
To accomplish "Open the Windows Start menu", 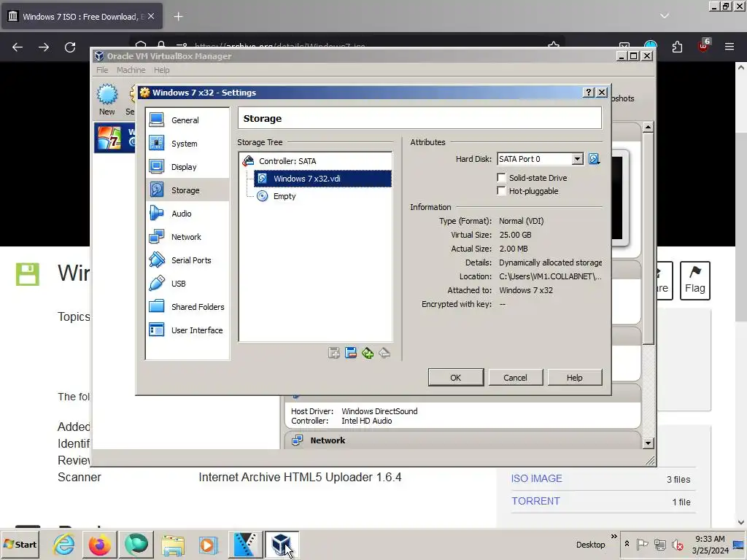I will tap(20, 544).
